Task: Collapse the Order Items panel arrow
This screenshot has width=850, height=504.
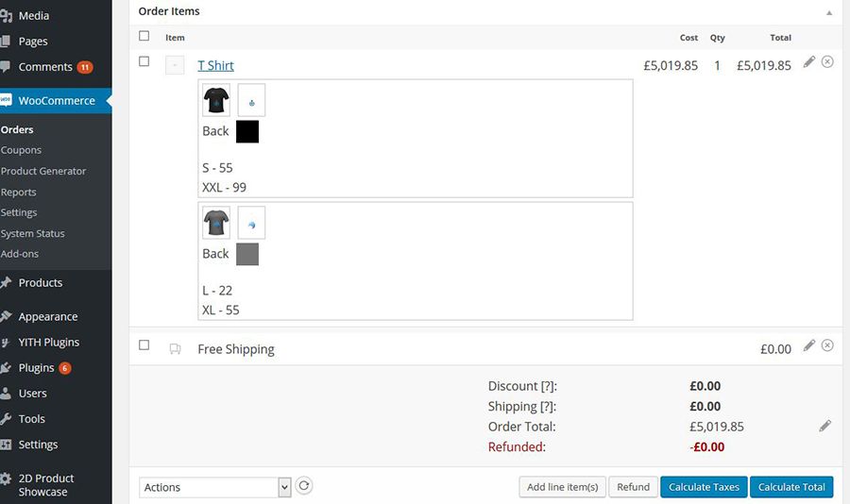Action: pos(829,12)
